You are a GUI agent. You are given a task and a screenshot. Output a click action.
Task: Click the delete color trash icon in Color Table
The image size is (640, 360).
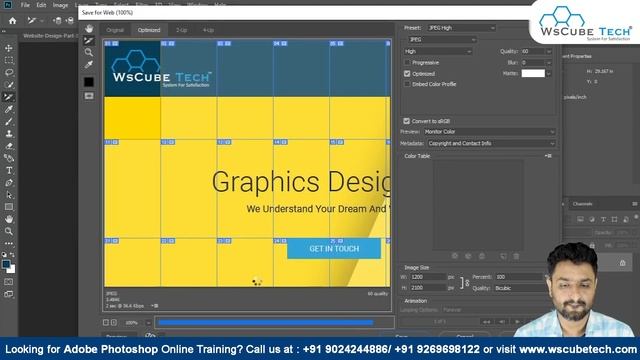tap(516, 256)
